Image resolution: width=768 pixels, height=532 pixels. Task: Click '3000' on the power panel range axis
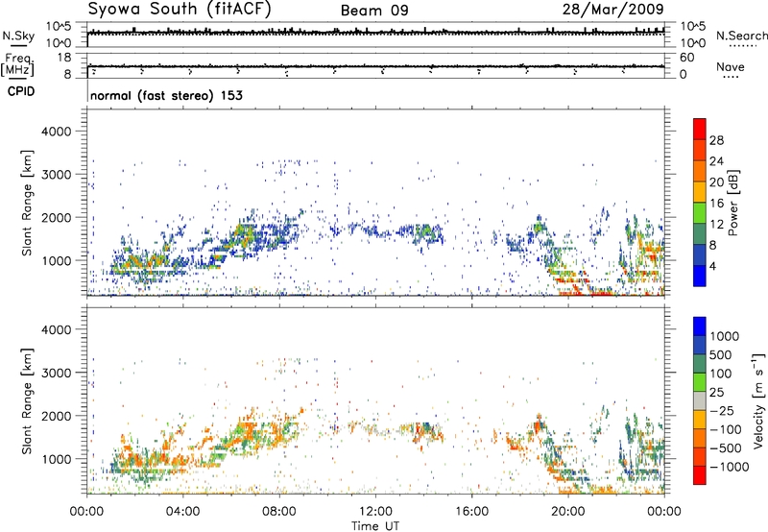coord(56,175)
